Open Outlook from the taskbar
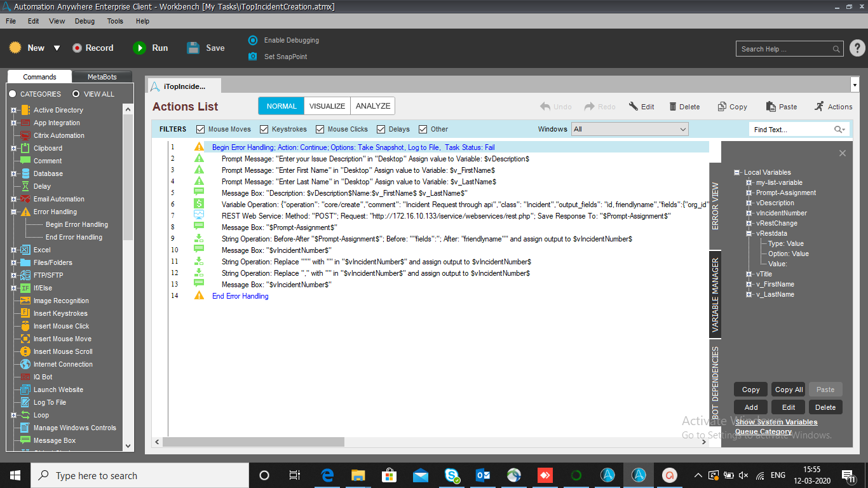Screen dimensions: 868x488 coord(483,475)
